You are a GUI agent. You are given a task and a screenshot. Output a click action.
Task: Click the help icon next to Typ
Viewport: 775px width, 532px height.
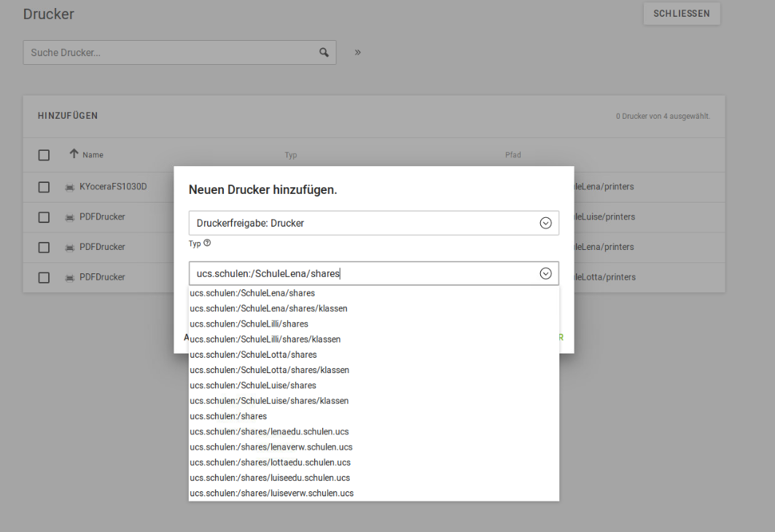tap(207, 243)
